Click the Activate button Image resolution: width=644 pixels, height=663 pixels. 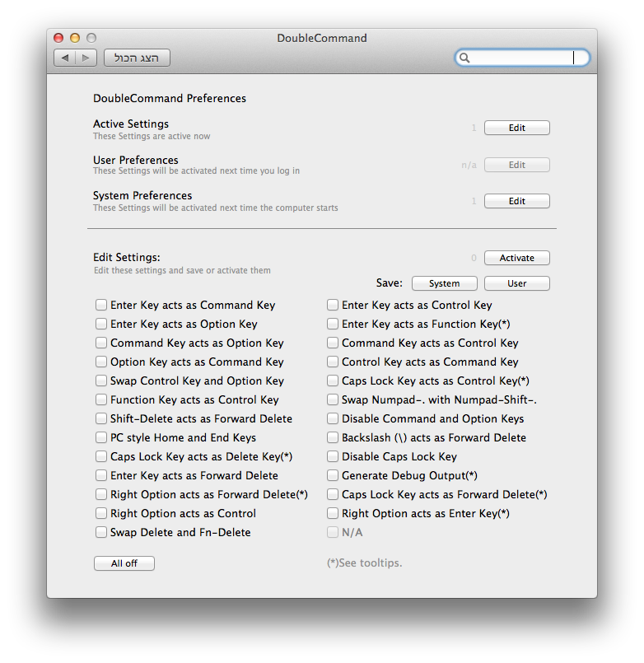[516, 258]
